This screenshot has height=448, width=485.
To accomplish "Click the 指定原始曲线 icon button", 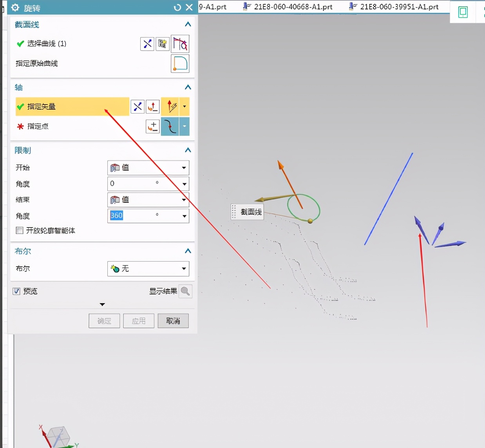I will (x=180, y=63).
